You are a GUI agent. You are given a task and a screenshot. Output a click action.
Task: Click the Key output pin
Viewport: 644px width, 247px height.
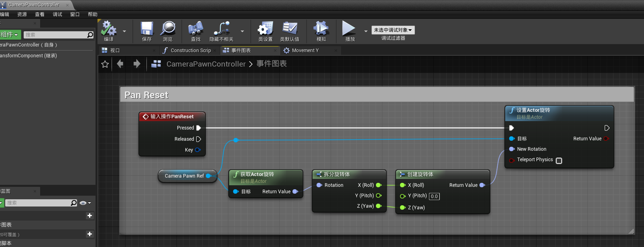pos(198,150)
